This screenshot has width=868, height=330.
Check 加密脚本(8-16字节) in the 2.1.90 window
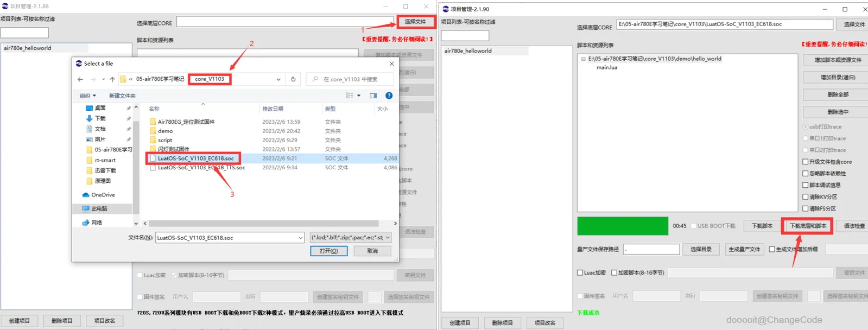pos(614,272)
